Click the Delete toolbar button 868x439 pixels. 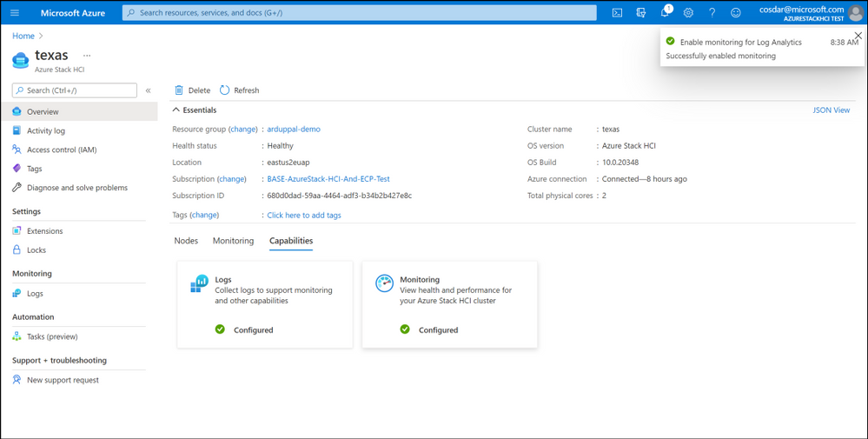pyautogui.click(x=193, y=90)
